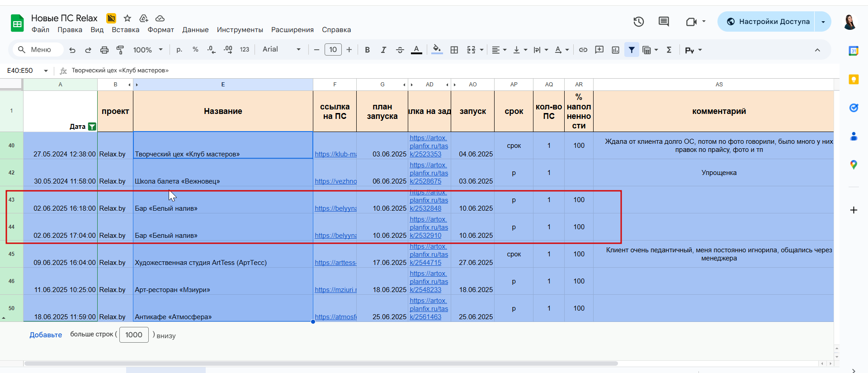Click font size field showing 10
The width and height of the screenshot is (868, 373).
333,50
